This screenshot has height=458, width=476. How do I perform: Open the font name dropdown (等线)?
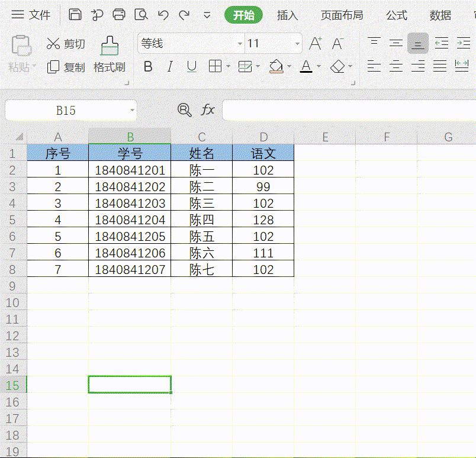(x=240, y=44)
